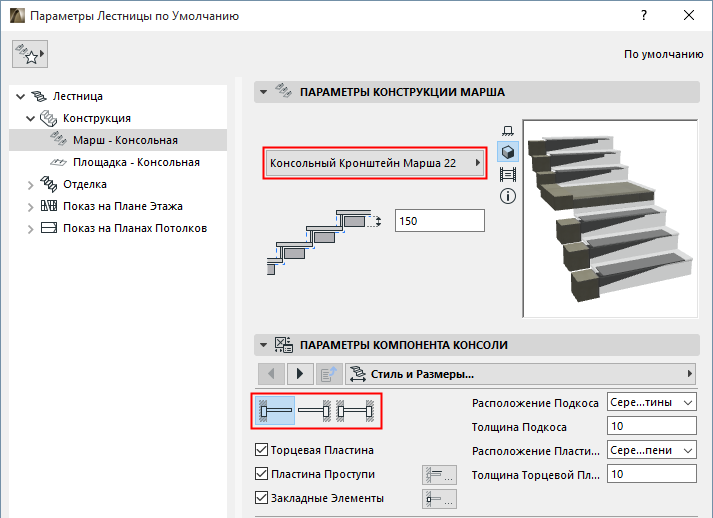Image resolution: width=713 pixels, height=518 pixels.
Task: Select Отделка tree item
Action: click(x=85, y=184)
